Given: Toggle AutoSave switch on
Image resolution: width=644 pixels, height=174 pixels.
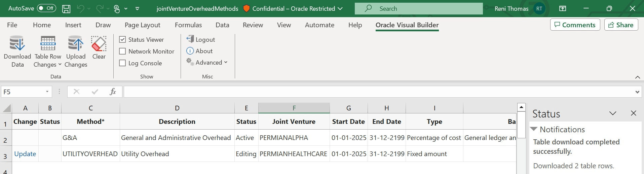Looking at the screenshot, I should point(46,8).
